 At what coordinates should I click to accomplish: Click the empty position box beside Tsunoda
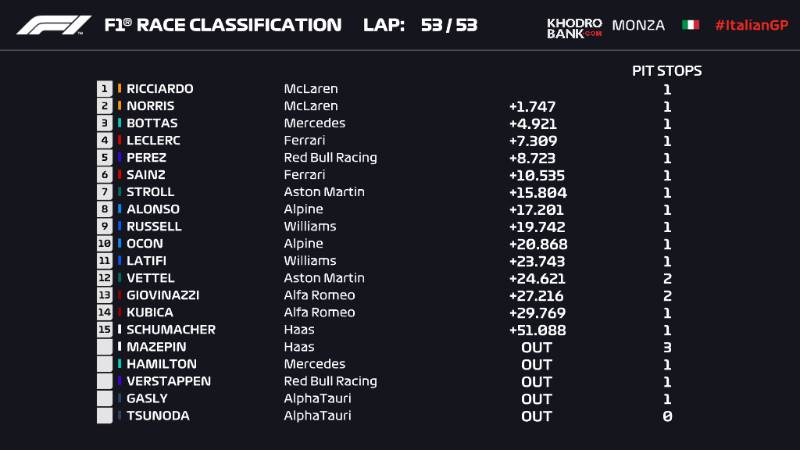tap(104, 416)
